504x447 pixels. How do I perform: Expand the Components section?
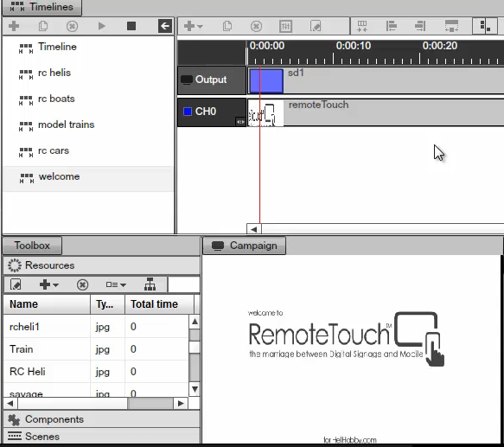[x=101, y=419]
